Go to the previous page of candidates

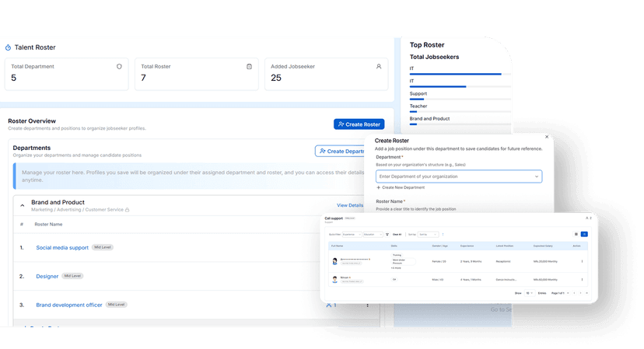574,293
